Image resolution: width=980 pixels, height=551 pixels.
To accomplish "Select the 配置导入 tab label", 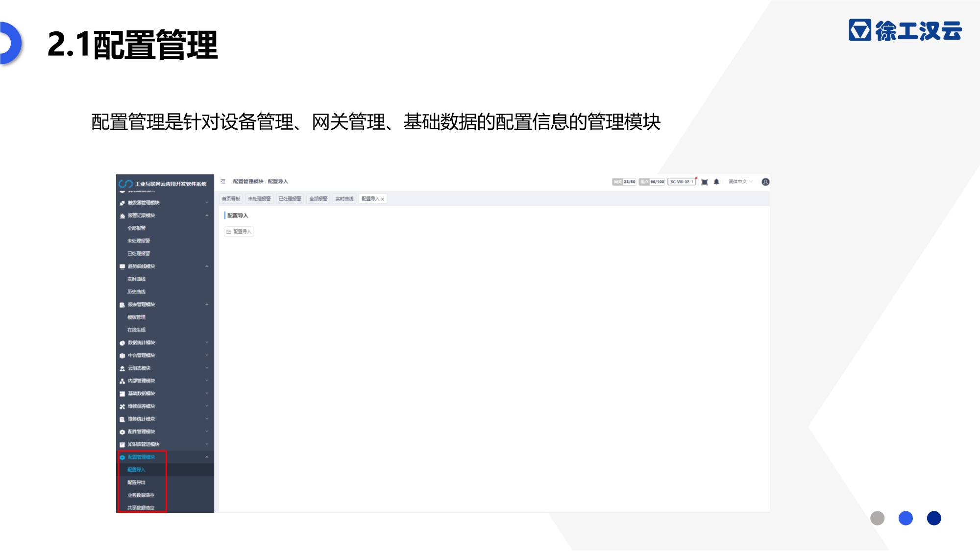I will tap(370, 199).
